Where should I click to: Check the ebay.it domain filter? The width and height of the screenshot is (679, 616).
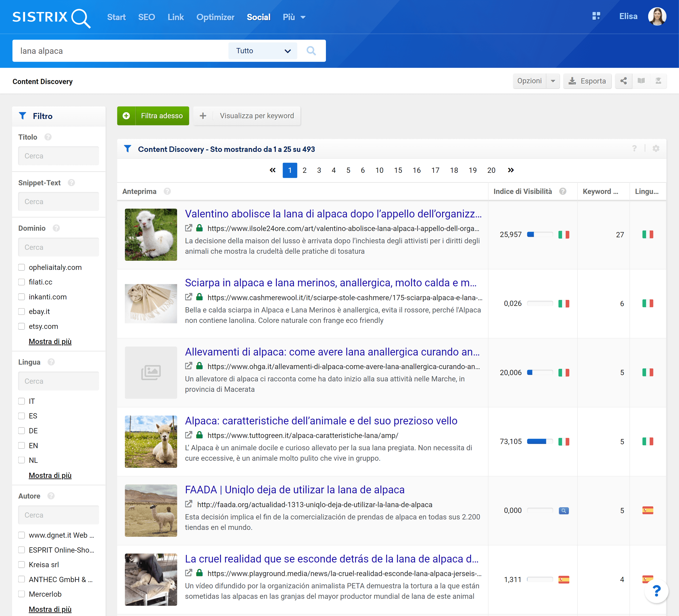pos(22,312)
